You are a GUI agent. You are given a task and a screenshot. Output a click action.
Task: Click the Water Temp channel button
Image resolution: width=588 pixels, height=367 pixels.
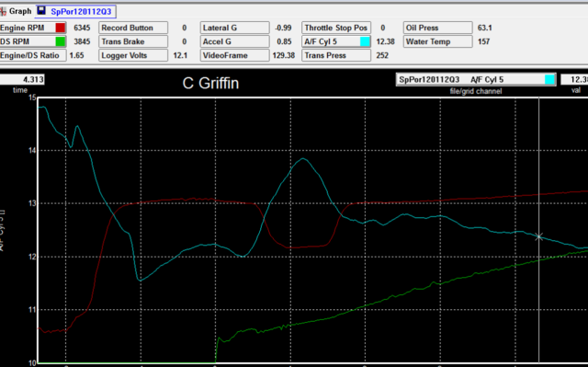438,41
